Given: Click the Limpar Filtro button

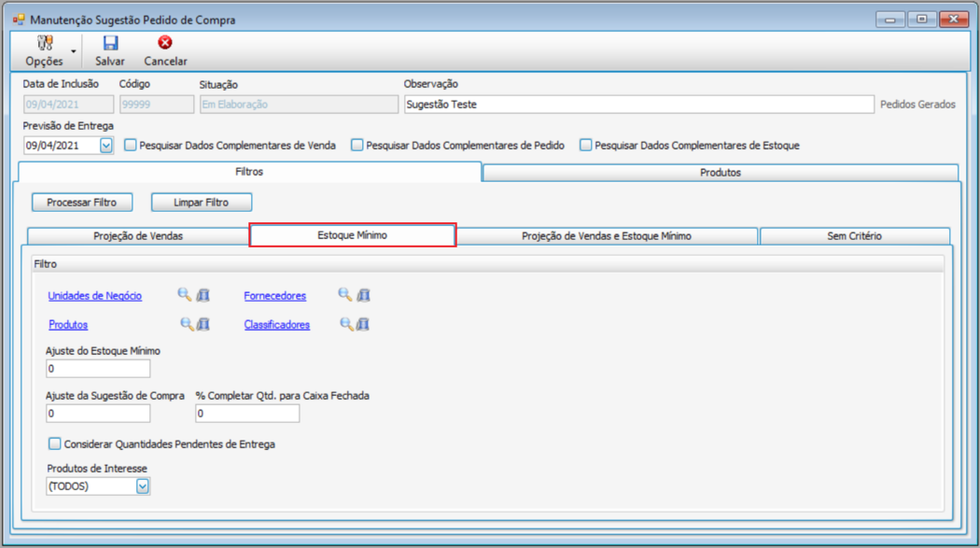Looking at the screenshot, I should (202, 203).
